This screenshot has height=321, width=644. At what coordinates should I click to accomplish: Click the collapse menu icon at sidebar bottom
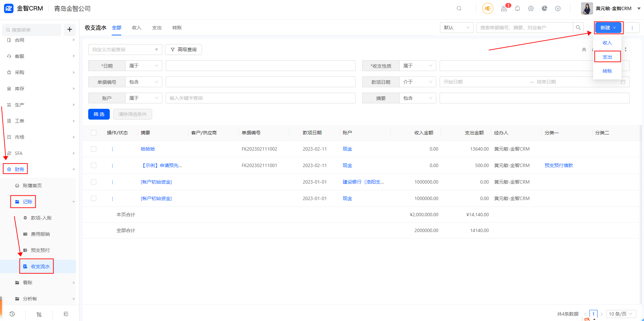66,314
